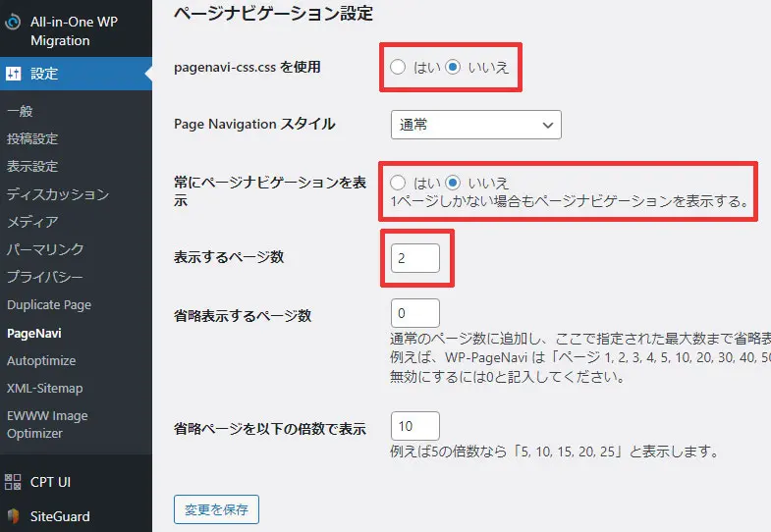Image resolution: width=771 pixels, height=532 pixels.
Task: Click the SiteGuard shield icon
Action: point(13,516)
